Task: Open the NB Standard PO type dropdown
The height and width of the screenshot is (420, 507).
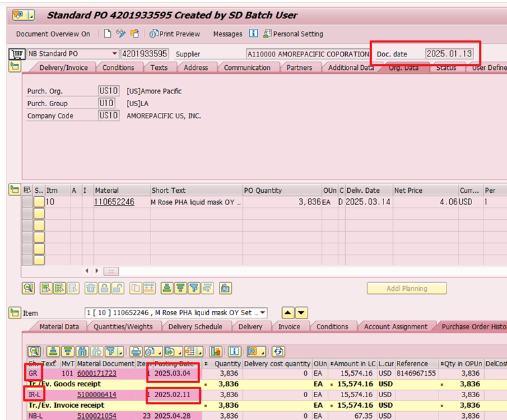Action: coord(114,53)
